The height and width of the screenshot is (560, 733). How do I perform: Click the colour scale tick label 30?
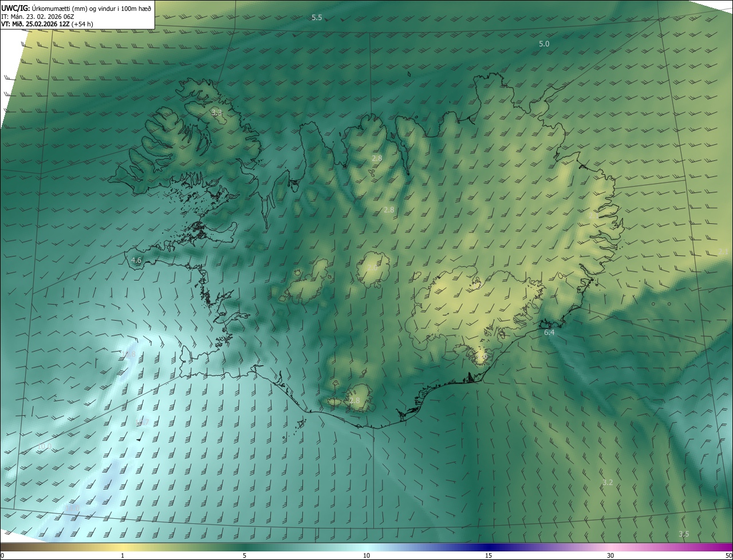pos(610,556)
